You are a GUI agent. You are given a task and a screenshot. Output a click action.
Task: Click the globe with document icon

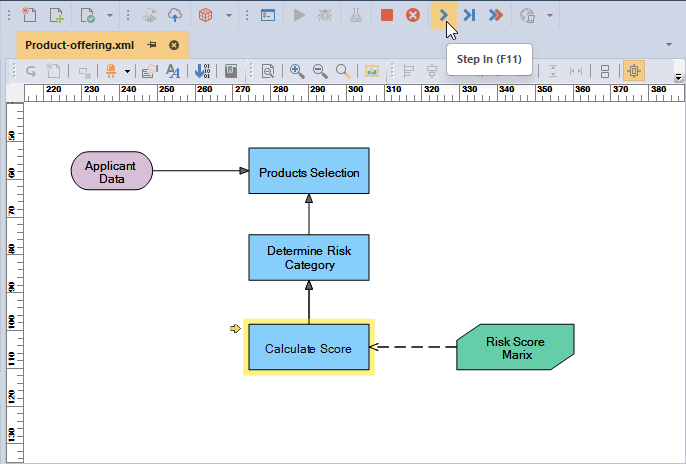point(527,15)
